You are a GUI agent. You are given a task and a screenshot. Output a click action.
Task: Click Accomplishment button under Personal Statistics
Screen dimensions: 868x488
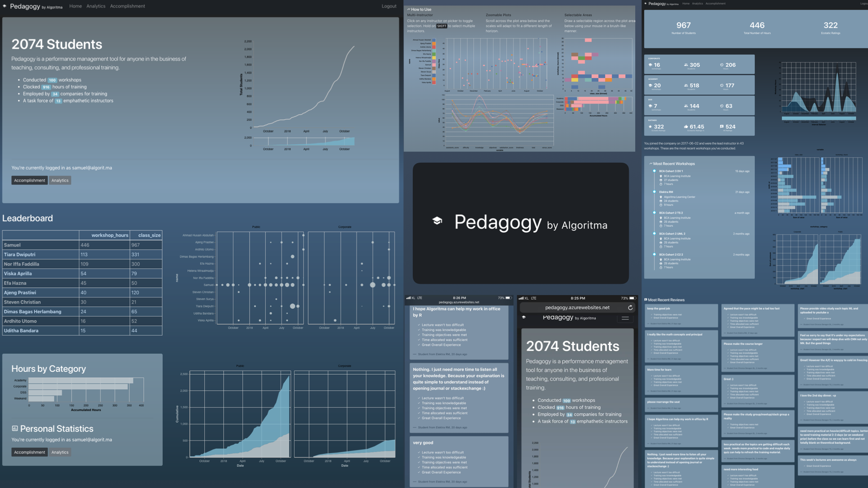pos(29,452)
